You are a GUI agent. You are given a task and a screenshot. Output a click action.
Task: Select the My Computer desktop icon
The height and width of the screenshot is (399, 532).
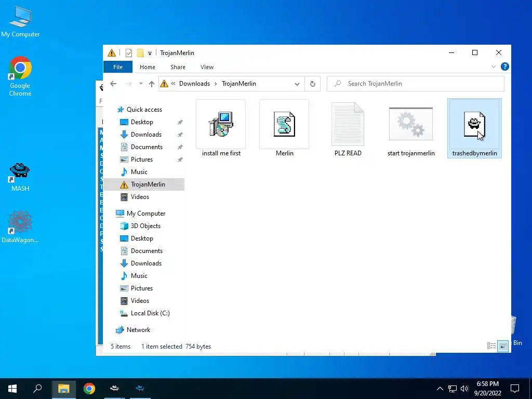click(x=20, y=21)
